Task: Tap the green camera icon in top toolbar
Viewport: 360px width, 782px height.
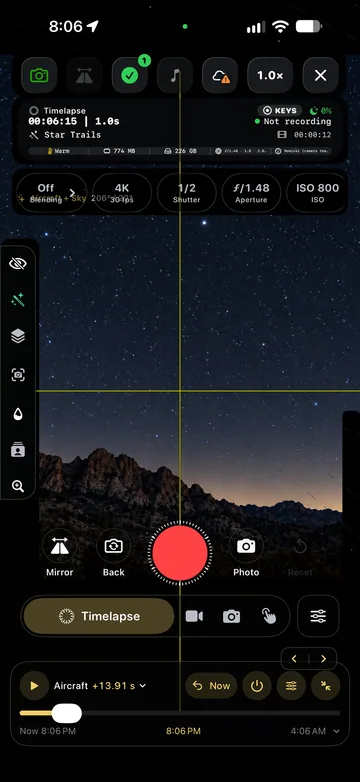Action: (39, 75)
